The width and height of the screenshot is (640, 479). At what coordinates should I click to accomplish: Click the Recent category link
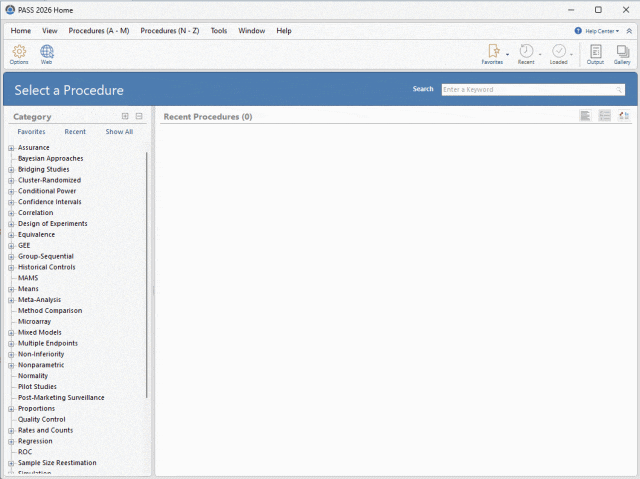click(75, 132)
